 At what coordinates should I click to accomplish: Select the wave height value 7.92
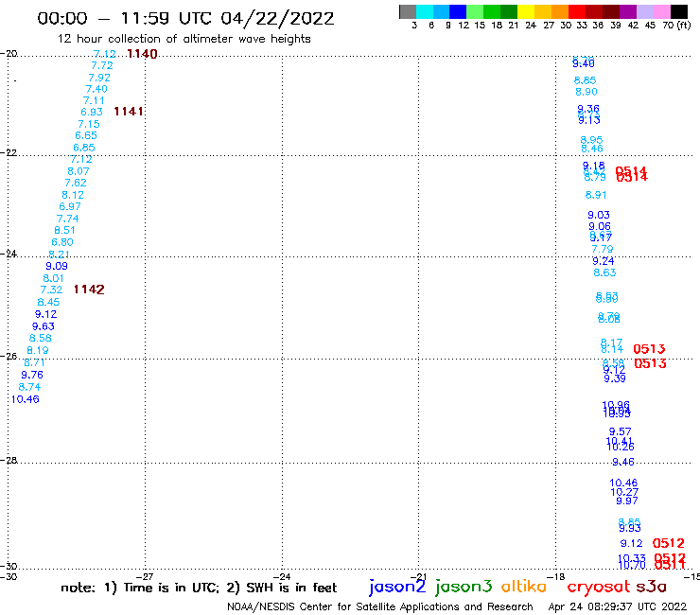pyautogui.click(x=99, y=78)
